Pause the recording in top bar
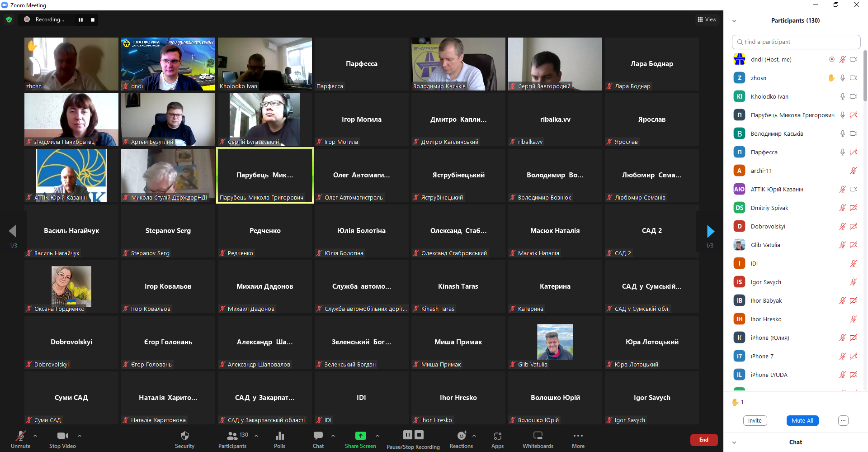 80,20
